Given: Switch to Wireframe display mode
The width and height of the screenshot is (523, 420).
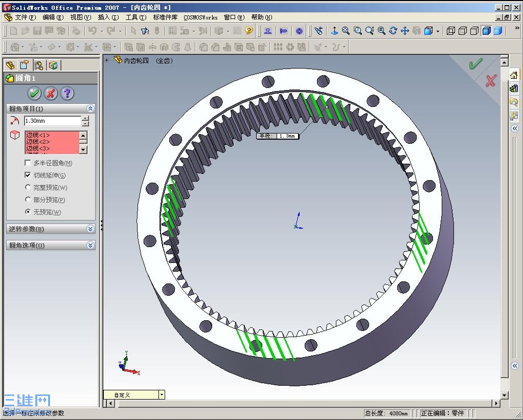Looking at the screenshot, I should click(x=450, y=31).
